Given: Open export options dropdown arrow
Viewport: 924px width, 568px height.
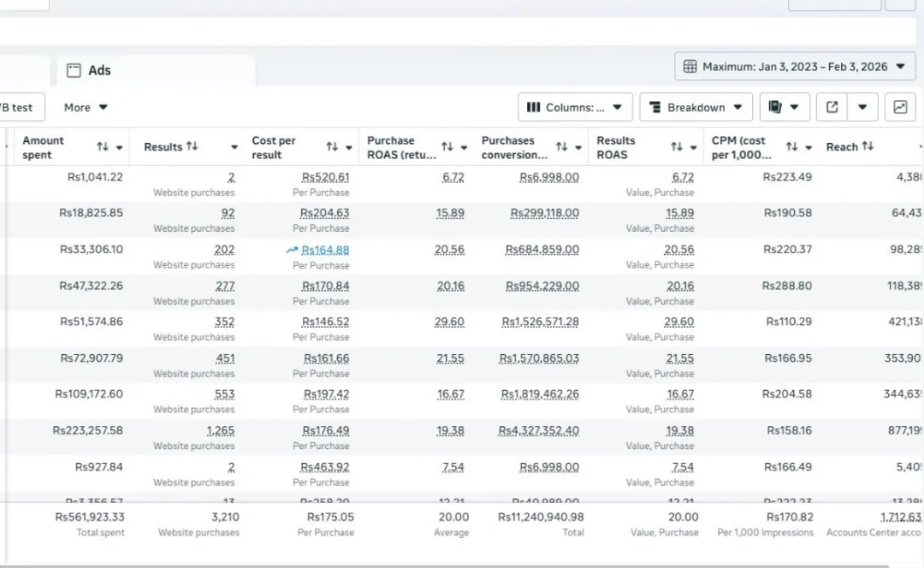Looking at the screenshot, I should (x=862, y=108).
